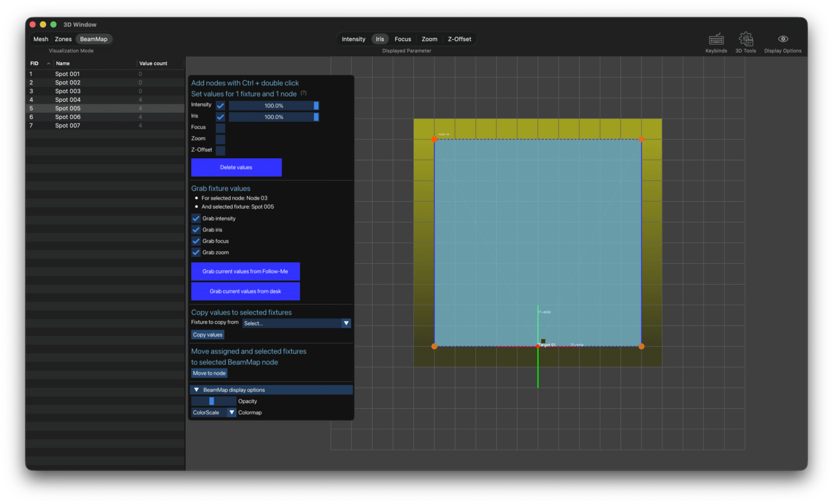Select Spot 007 in fixture list
This screenshot has width=833, height=504.
105,126
